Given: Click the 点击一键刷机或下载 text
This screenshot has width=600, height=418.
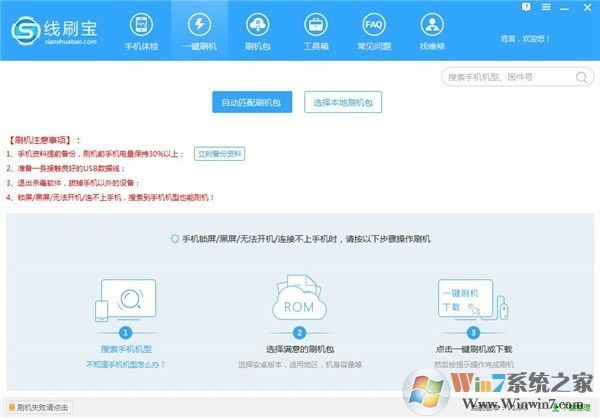Looking at the screenshot, I should [474, 349].
